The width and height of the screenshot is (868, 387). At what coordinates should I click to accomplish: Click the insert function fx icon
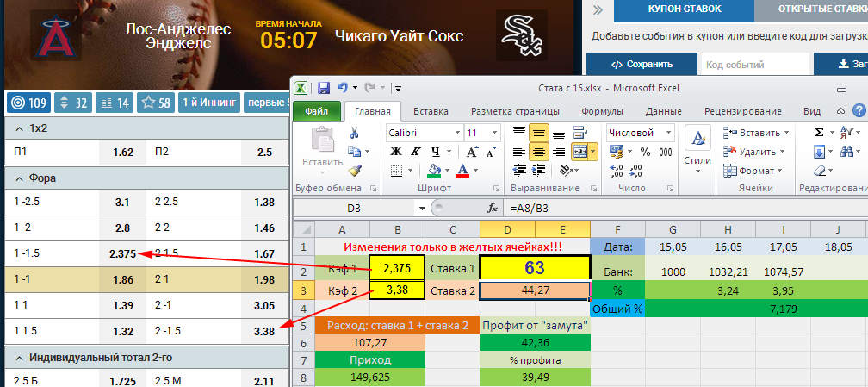[x=493, y=208]
